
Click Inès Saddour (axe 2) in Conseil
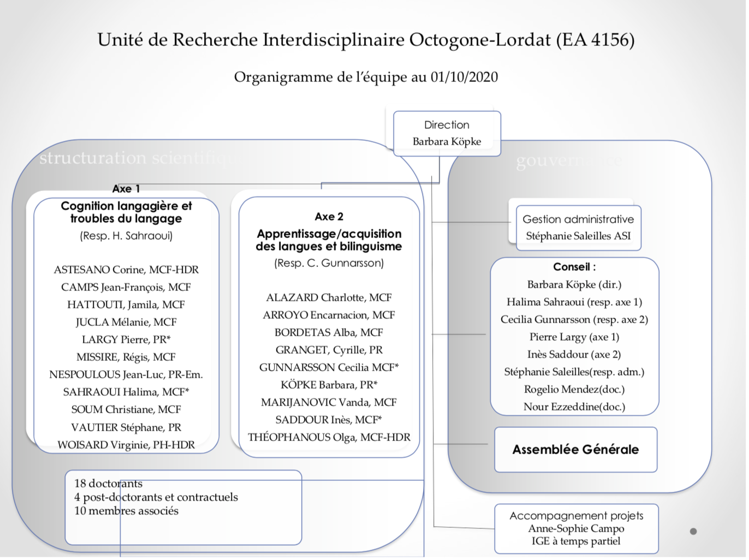click(574, 354)
